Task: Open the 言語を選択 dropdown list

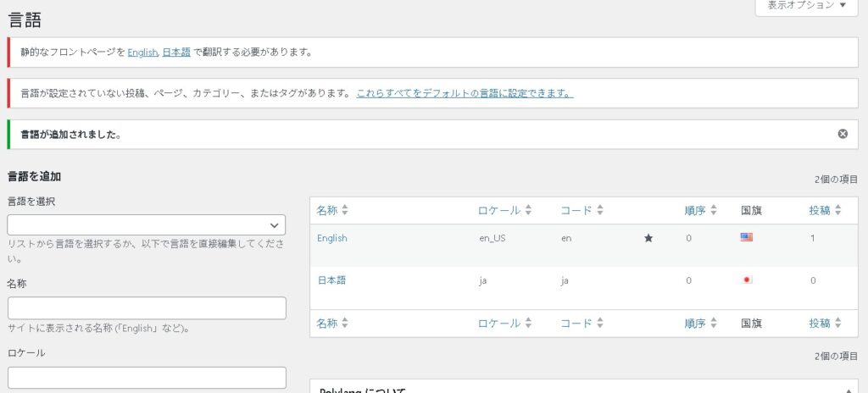Action: (x=147, y=225)
